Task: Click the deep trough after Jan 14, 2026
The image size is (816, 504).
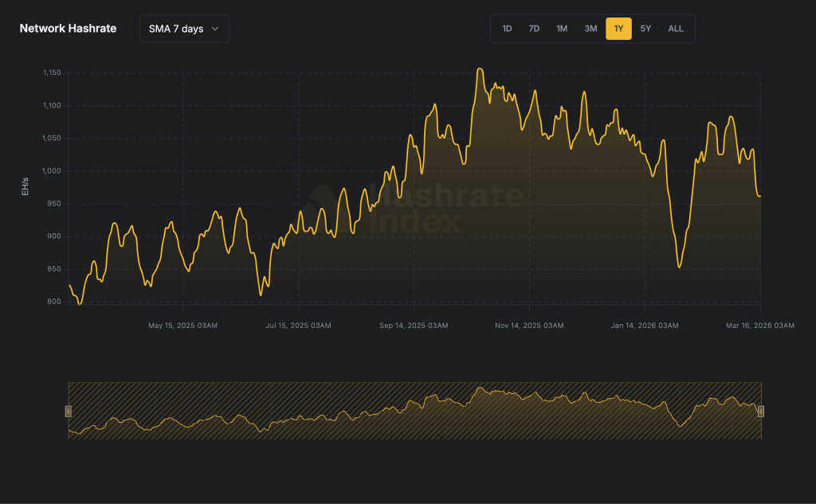Action: tap(679, 266)
